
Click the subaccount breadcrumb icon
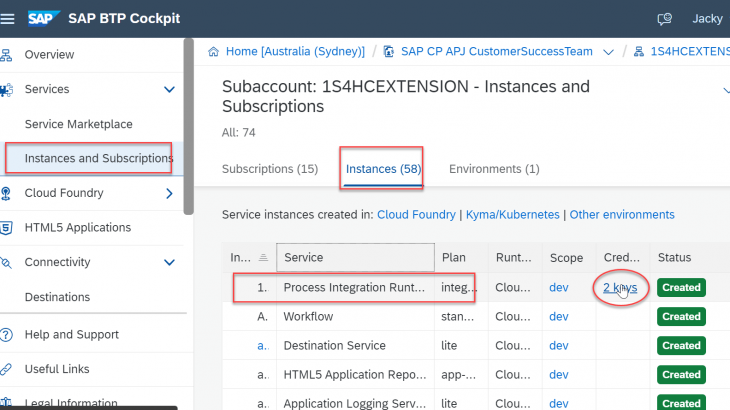[639, 52]
